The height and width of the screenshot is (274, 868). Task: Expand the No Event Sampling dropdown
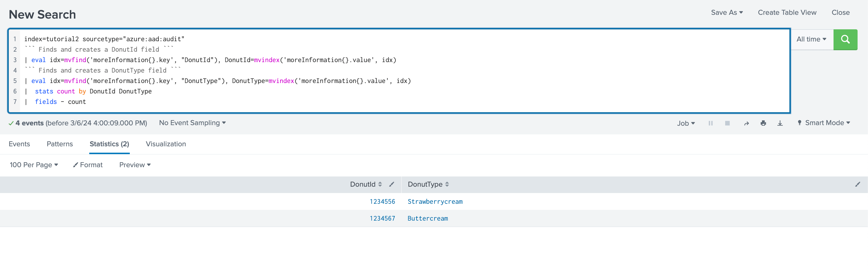192,123
